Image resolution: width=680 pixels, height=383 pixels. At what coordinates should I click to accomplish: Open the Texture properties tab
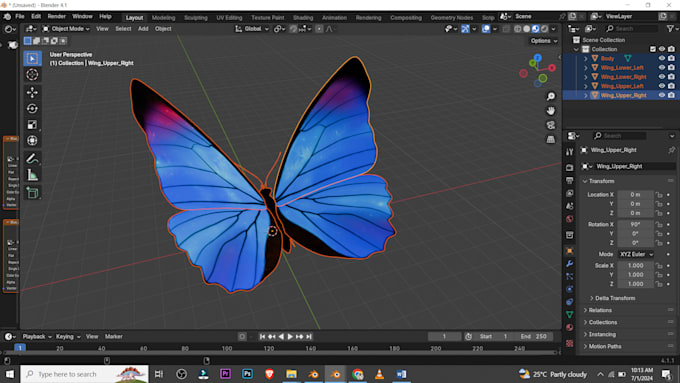click(x=570, y=343)
